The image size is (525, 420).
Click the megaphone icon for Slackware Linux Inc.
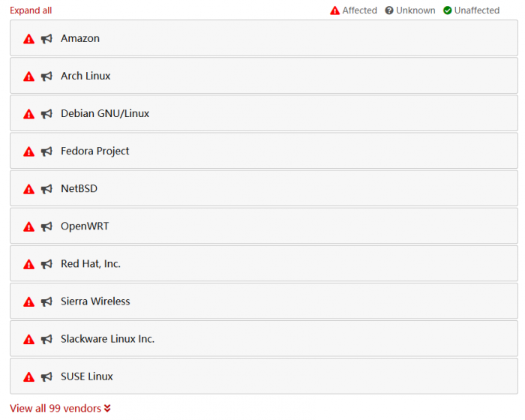(x=46, y=339)
